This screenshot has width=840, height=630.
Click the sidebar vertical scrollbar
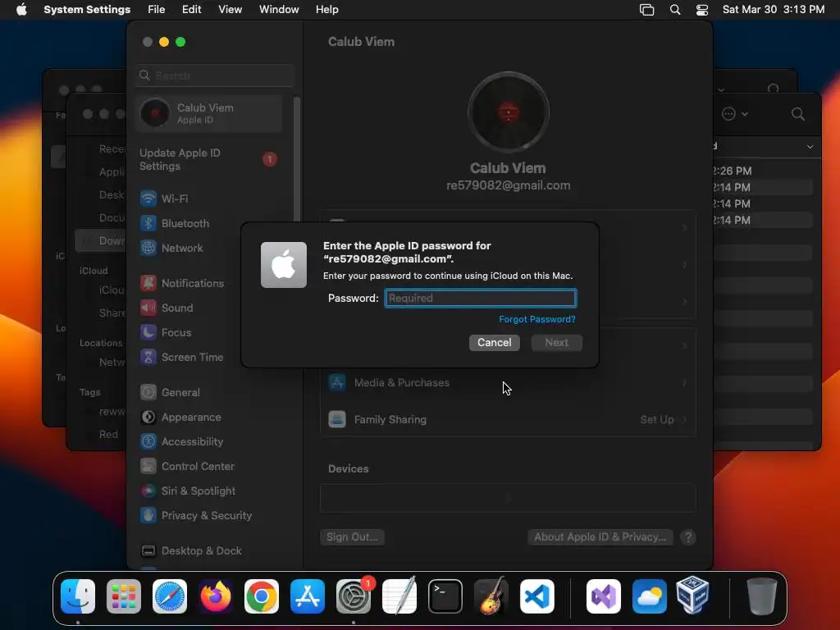[x=297, y=160]
